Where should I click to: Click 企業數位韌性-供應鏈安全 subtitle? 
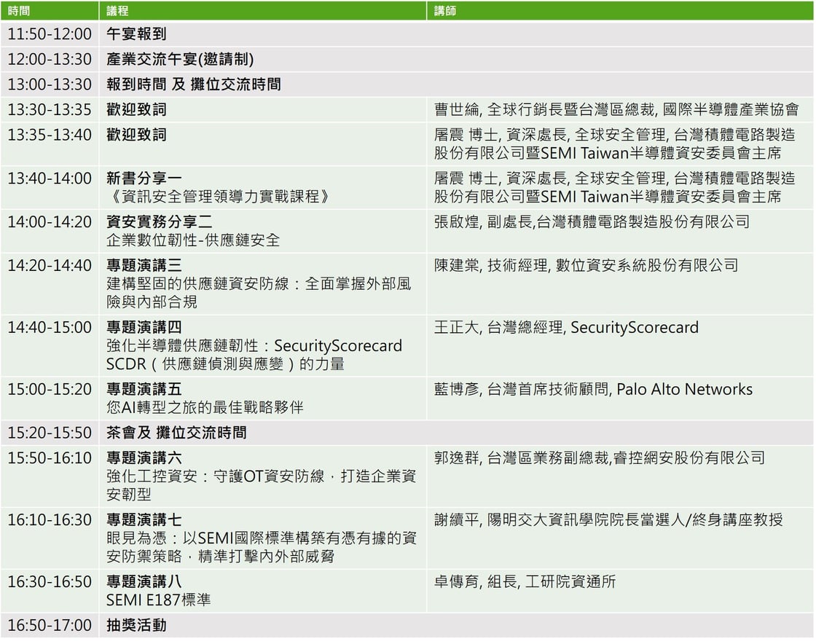click(x=193, y=240)
